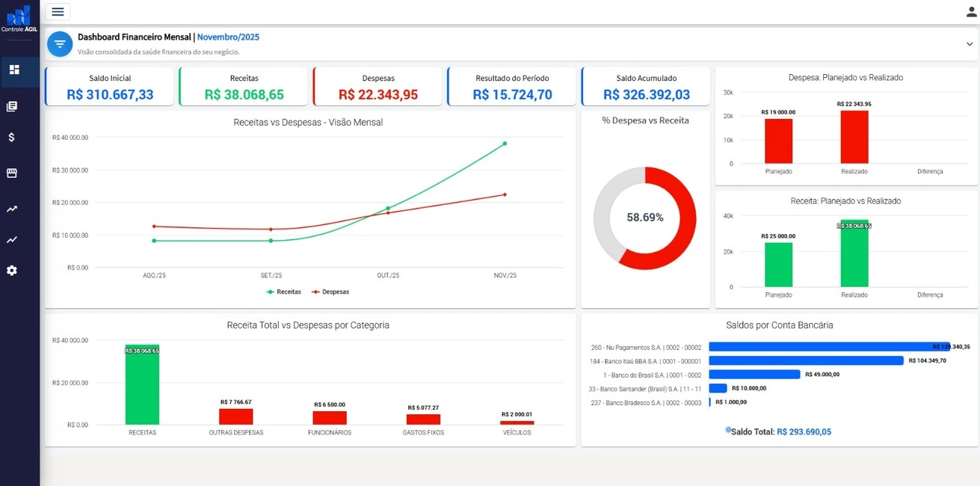The image size is (980, 486).
Task: Select the Saldo Inicial summary card
Action: coord(109,86)
